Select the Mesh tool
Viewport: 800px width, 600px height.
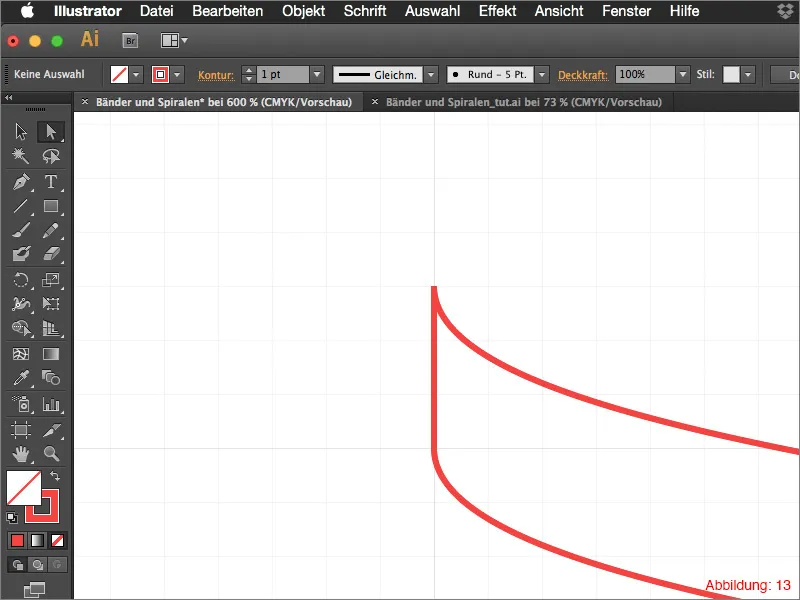click(x=21, y=354)
